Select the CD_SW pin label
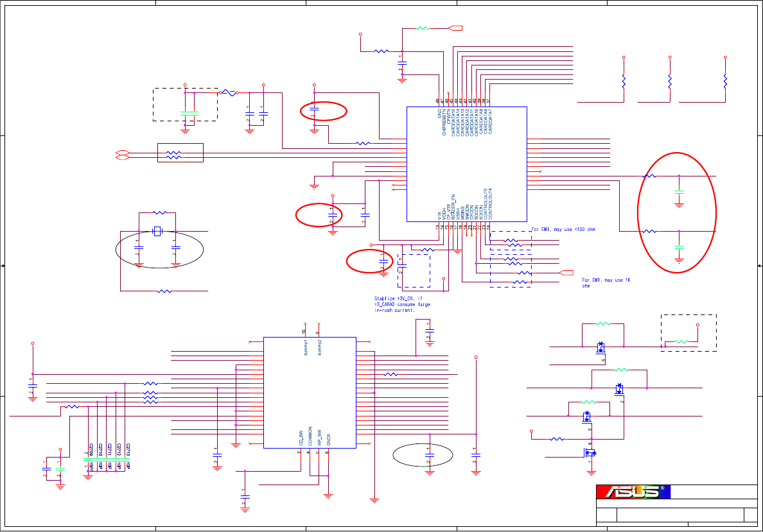This screenshot has height=532, width=763. (x=301, y=438)
